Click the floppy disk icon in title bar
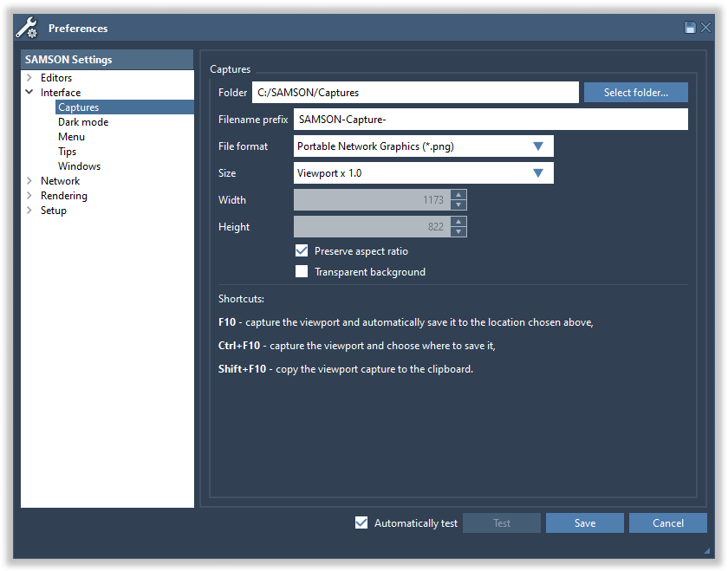The width and height of the screenshot is (728, 571). pyautogui.click(x=690, y=28)
